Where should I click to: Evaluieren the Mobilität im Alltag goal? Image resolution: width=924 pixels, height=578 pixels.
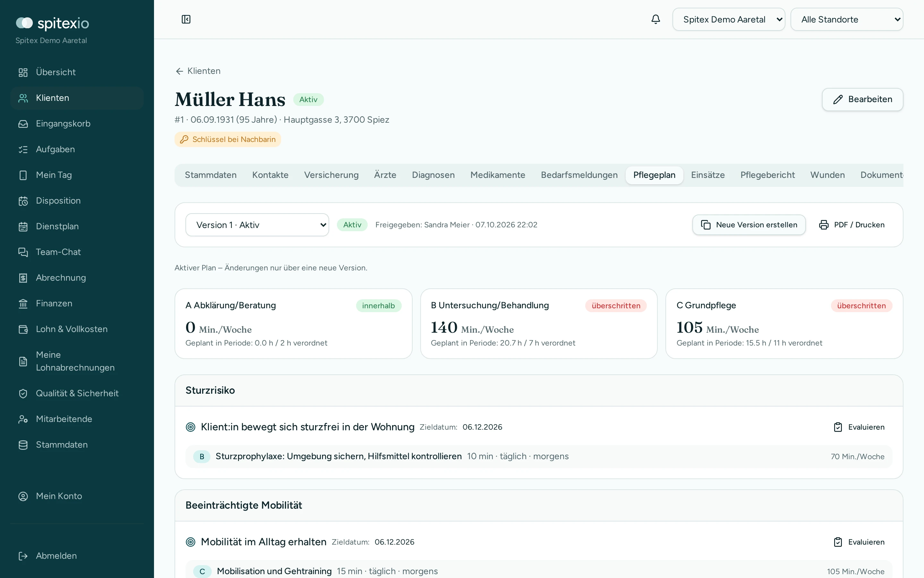coord(859,542)
